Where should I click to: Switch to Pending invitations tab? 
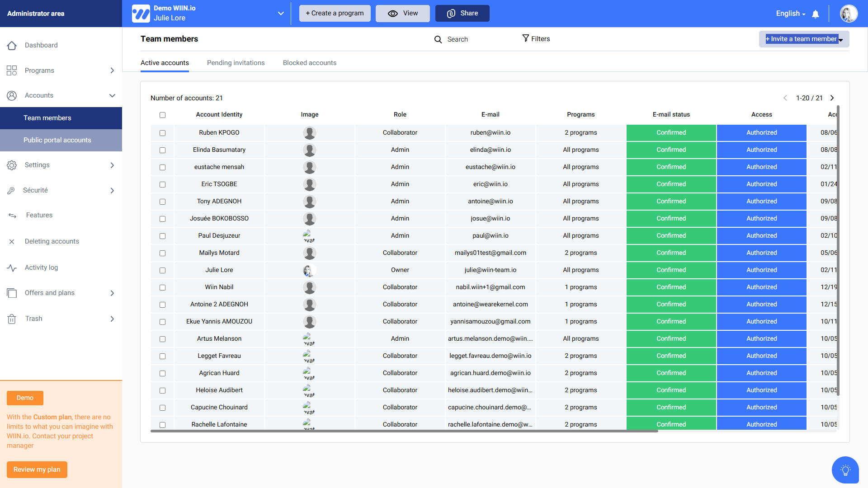(236, 63)
